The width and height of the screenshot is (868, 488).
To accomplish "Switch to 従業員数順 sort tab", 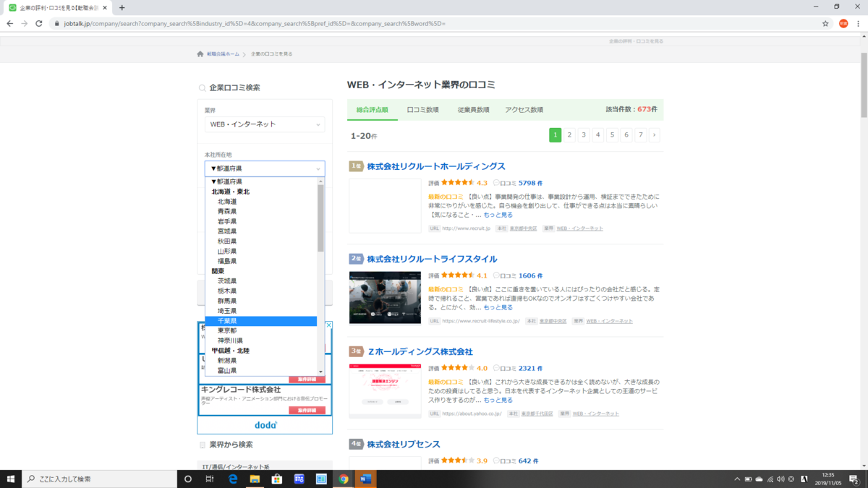I will click(473, 110).
